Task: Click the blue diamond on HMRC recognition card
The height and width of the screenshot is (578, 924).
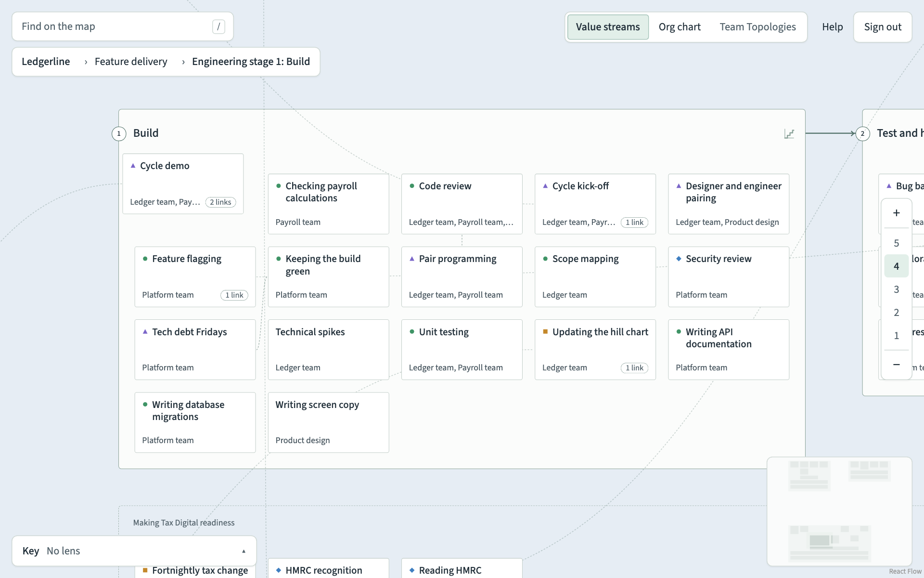Action: click(x=278, y=570)
